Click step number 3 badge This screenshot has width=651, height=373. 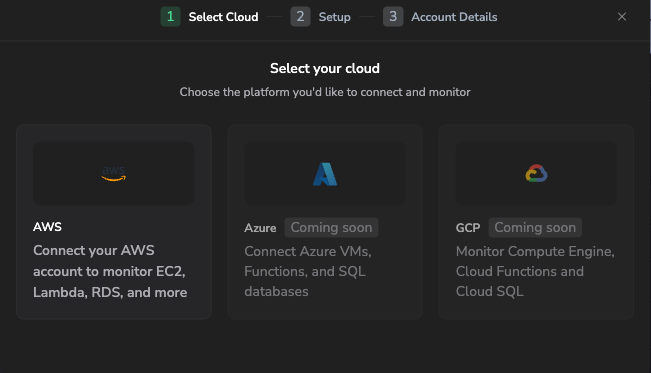coord(393,17)
